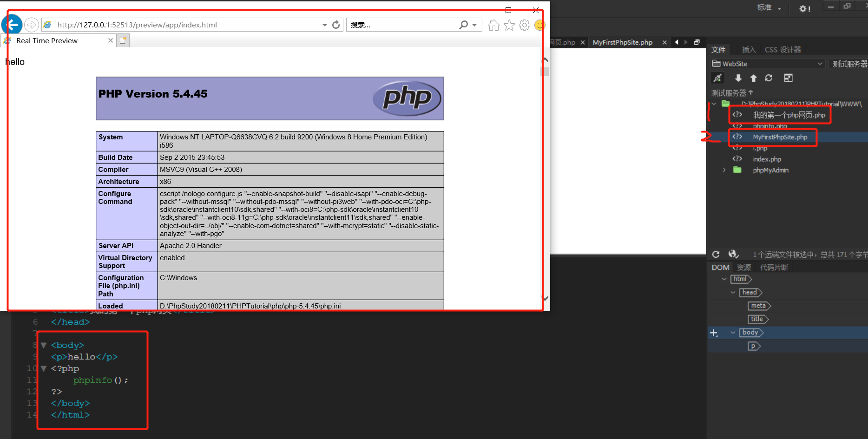Screen dimensions: 868x439
Task: Switch to the 资源 panel tab
Action: click(744, 268)
